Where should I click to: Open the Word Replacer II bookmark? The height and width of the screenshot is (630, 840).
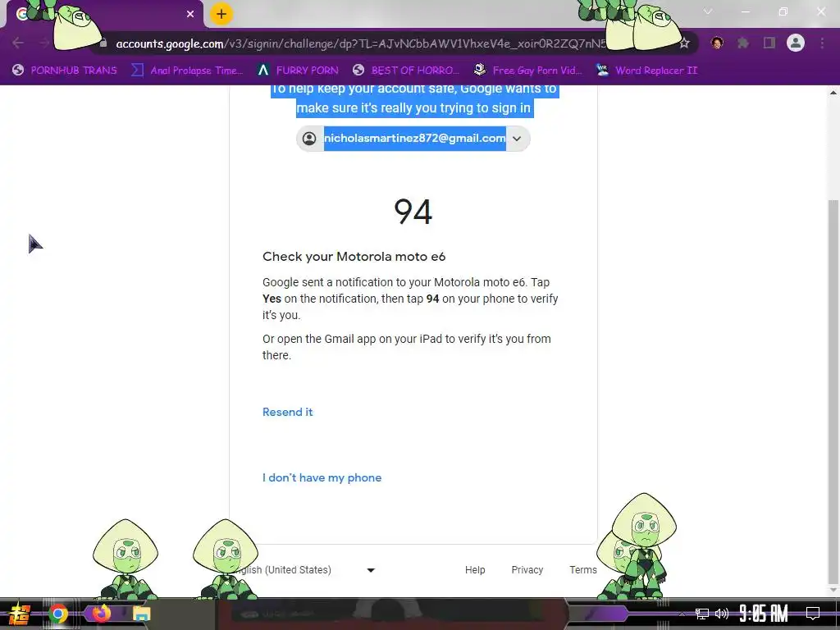click(x=647, y=71)
